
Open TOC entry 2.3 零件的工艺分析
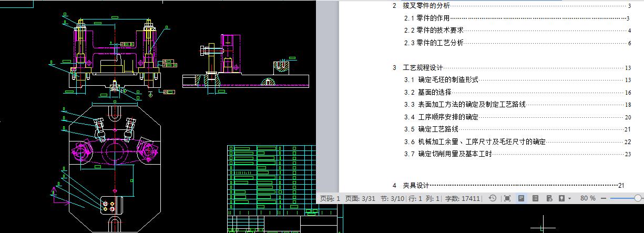coord(517,43)
